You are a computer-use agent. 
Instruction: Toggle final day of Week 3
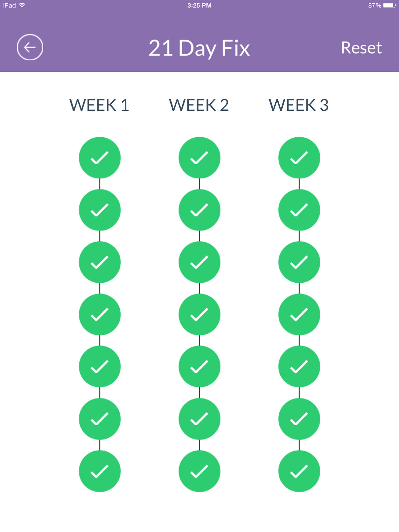[x=299, y=471]
